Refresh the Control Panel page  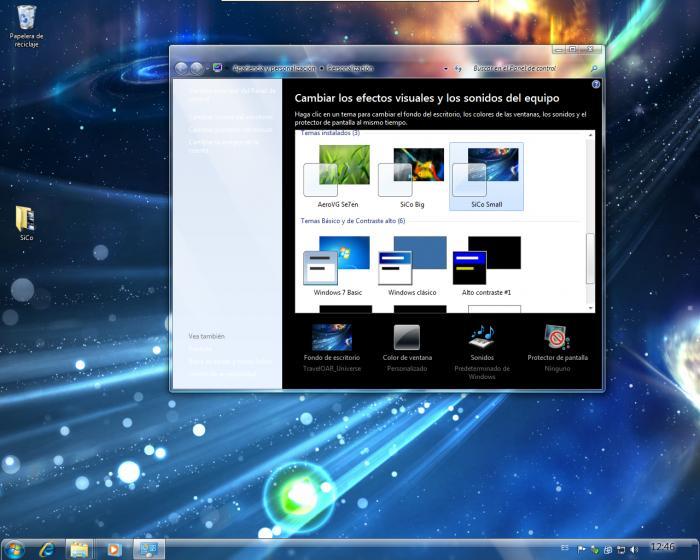tap(458, 68)
